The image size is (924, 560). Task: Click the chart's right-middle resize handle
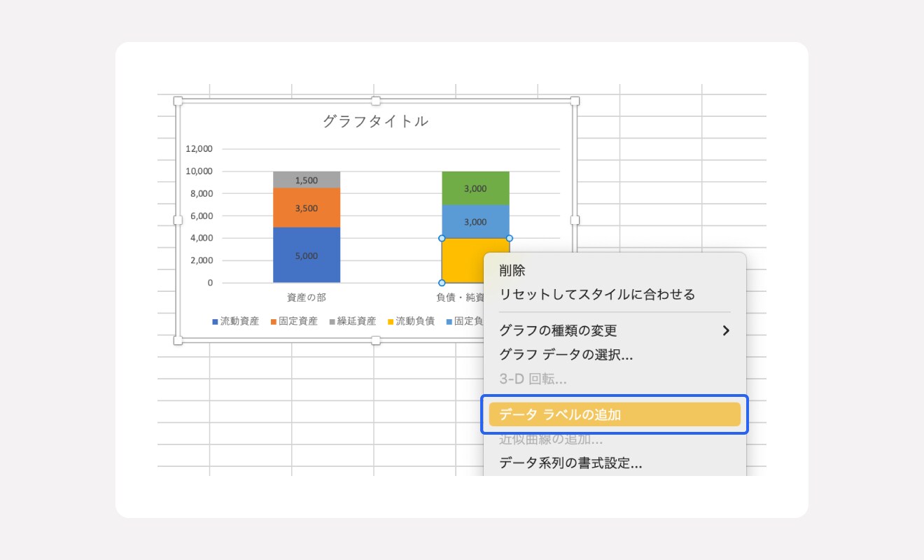point(575,220)
